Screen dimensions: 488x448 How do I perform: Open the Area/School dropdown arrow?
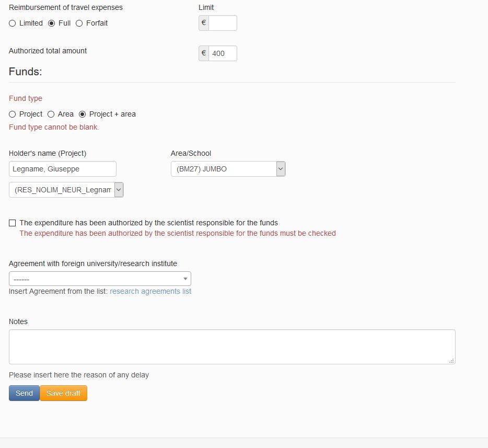coord(281,169)
